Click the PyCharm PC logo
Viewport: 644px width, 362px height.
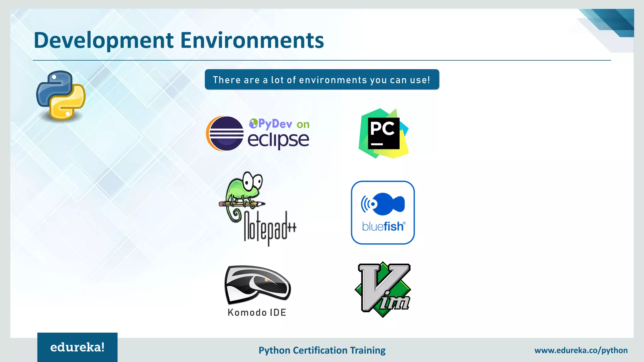(384, 133)
